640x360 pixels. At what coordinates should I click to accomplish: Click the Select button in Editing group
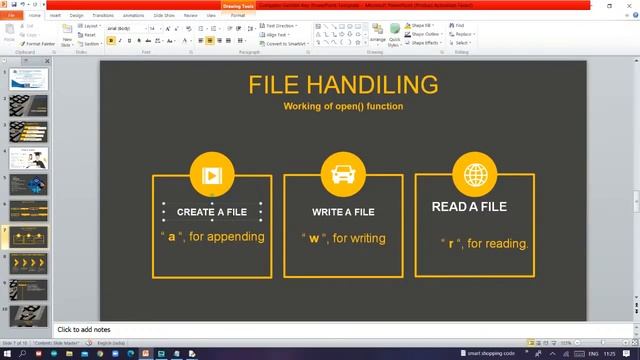(460, 43)
